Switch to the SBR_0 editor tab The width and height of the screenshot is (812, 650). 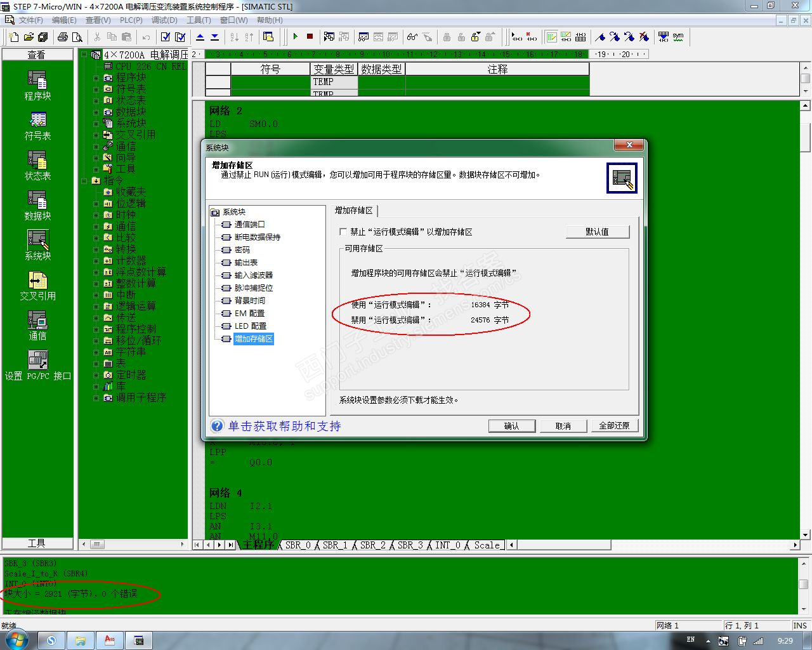coord(298,545)
